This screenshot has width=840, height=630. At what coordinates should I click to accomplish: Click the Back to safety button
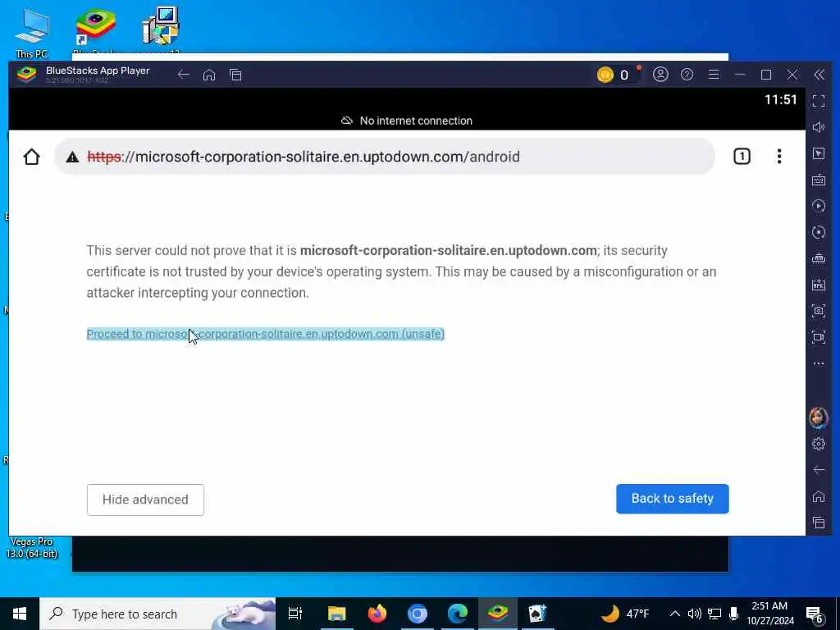pyautogui.click(x=673, y=499)
